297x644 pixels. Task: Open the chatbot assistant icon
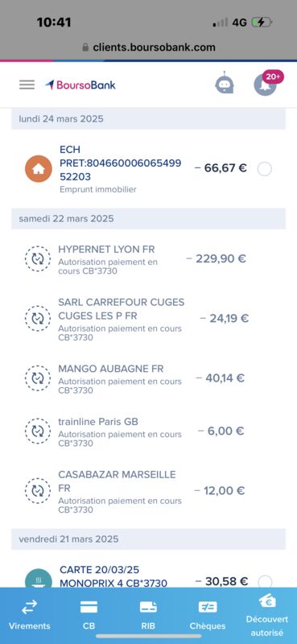pyautogui.click(x=225, y=85)
